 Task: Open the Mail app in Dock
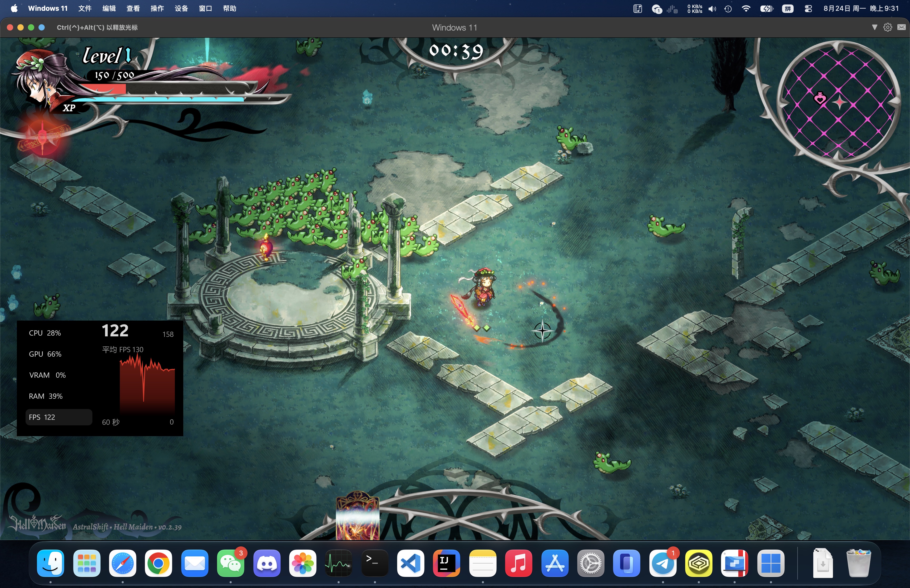pos(195,563)
